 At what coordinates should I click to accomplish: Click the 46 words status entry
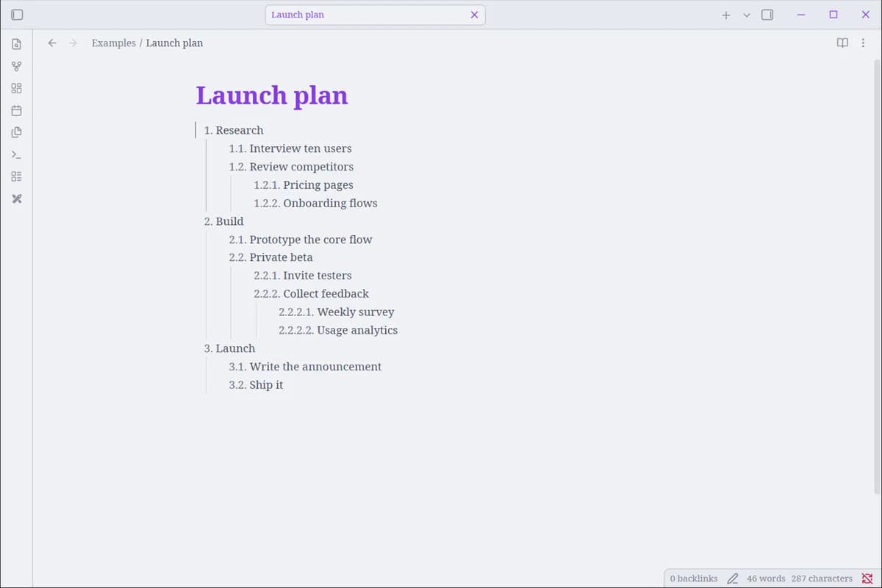pyautogui.click(x=766, y=578)
